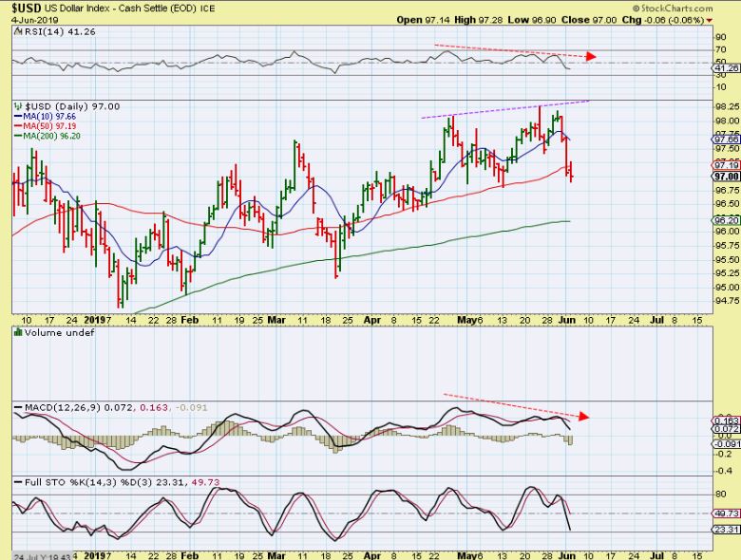Click the 98.25 price axis level
This screenshot has height=560, width=741.
pos(727,106)
